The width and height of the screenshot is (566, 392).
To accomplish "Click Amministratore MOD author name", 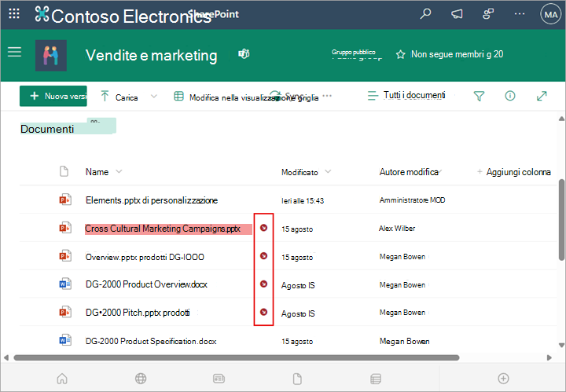I will point(412,200).
